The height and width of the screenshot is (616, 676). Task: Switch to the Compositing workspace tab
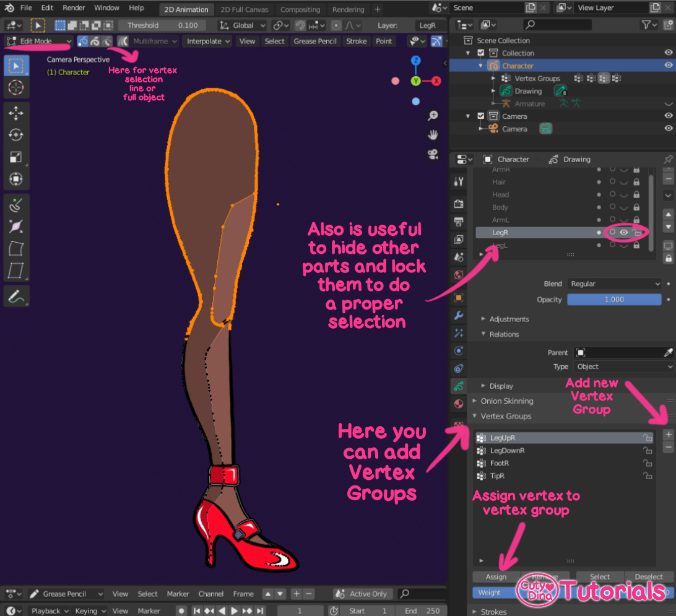click(x=301, y=9)
